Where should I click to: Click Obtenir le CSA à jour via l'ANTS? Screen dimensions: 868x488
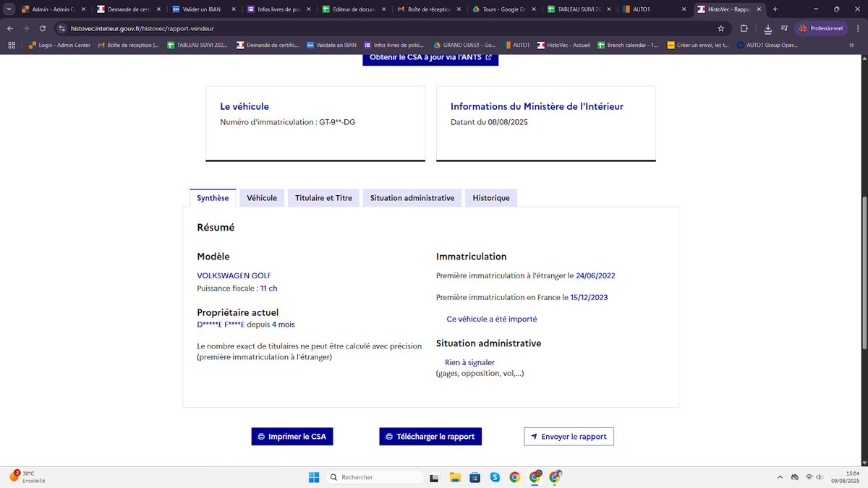pyautogui.click(x=430, y=57)
